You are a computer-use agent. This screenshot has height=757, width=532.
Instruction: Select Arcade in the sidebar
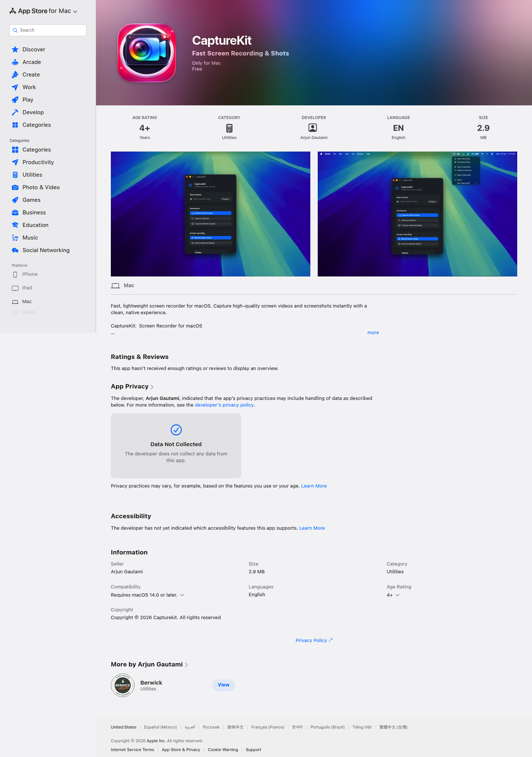click(x=48, y=62)
